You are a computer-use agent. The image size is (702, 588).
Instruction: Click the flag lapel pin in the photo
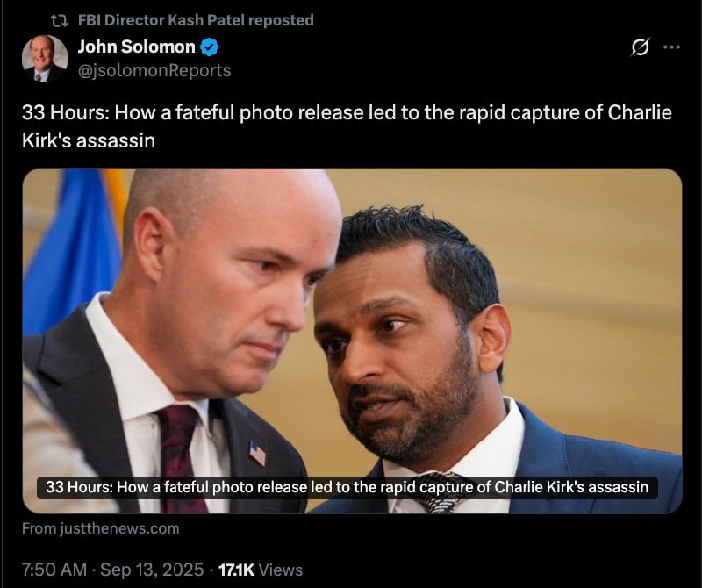pyautogui.click(x=257, y=453)
